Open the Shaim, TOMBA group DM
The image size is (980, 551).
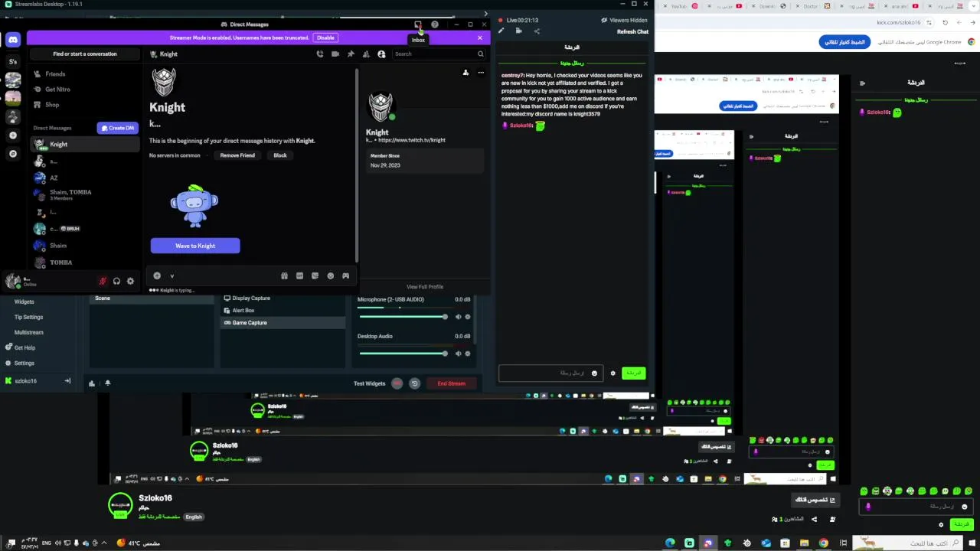tap(84, 194)
